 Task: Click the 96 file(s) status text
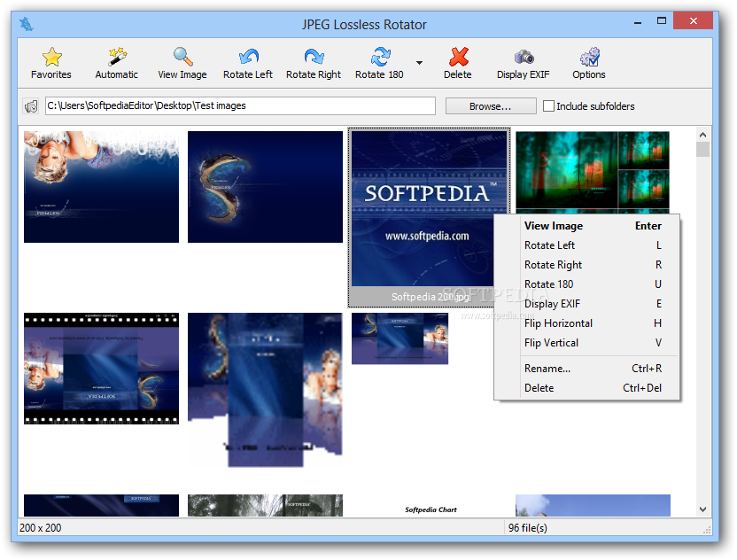(x=528, y=528)
